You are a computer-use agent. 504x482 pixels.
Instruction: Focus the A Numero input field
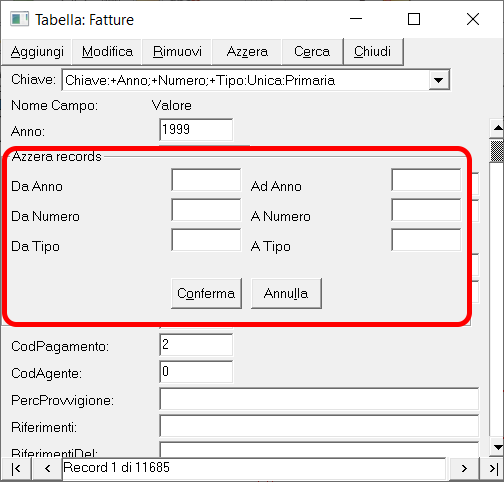point(426,210)
